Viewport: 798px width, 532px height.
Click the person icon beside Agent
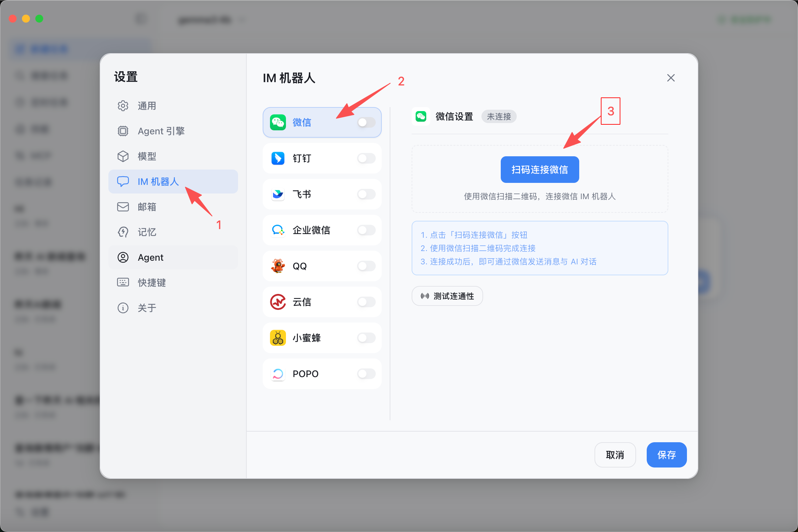(123, 257)
